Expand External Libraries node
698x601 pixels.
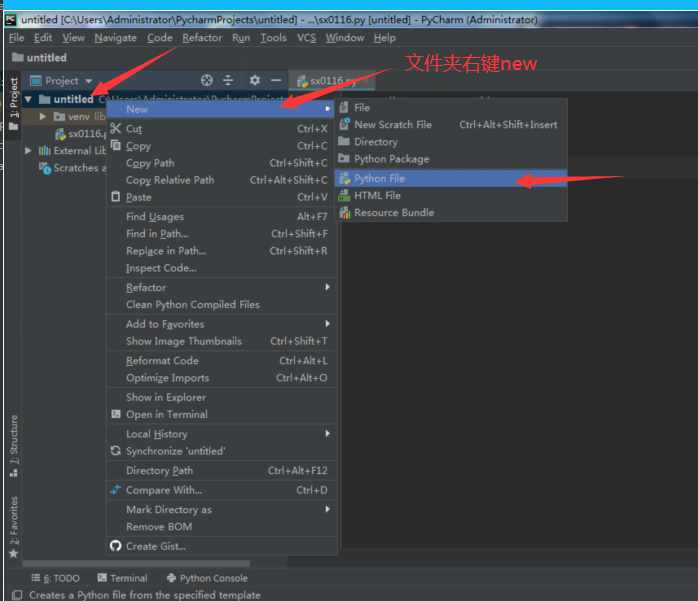[28, 151]
